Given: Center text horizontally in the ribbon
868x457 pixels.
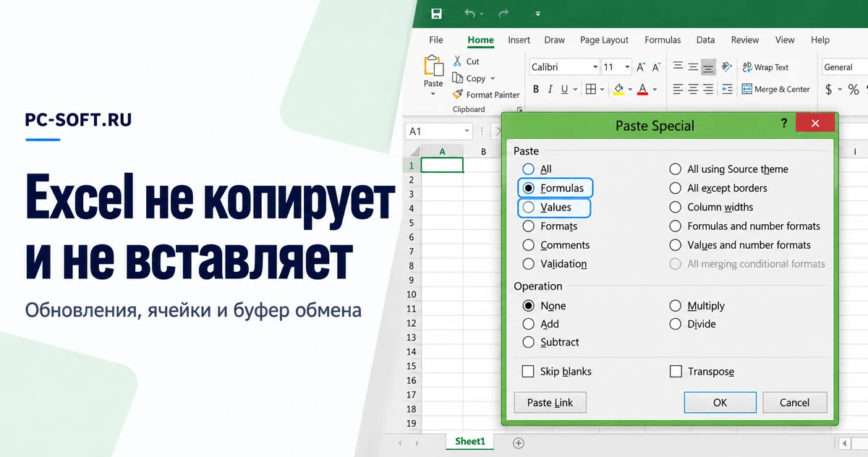Looking at the screenshot, I should coord(693,90).
